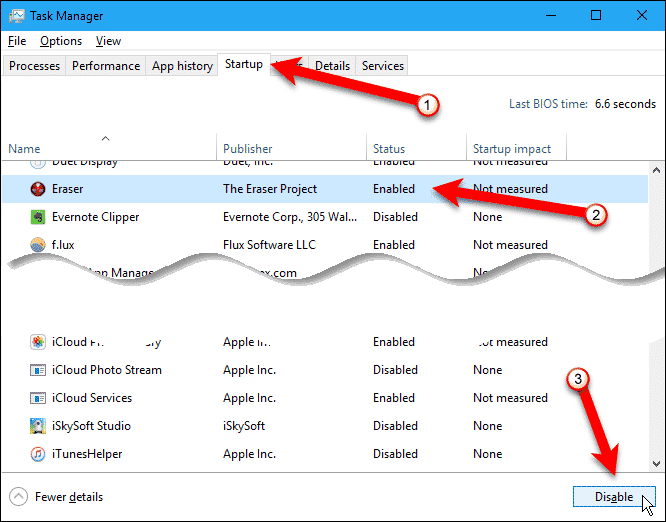The image size is (666, 522).
Task: Click the Evernote Corp. publisher cell
Action: tap(290, 217)
